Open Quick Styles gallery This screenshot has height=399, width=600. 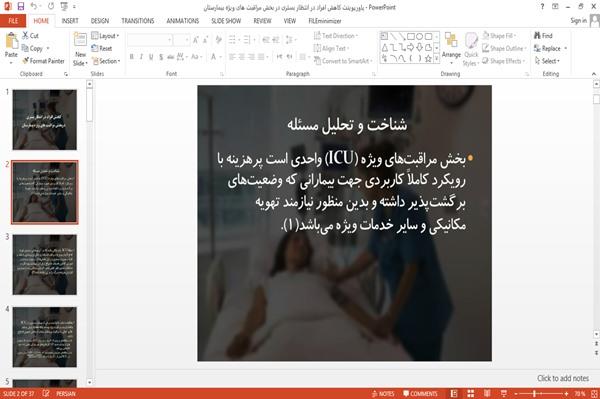tap(471, 49)
